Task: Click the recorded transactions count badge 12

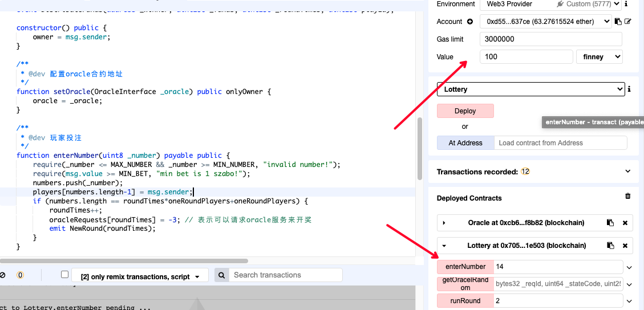Action: (x=525, y=172)
